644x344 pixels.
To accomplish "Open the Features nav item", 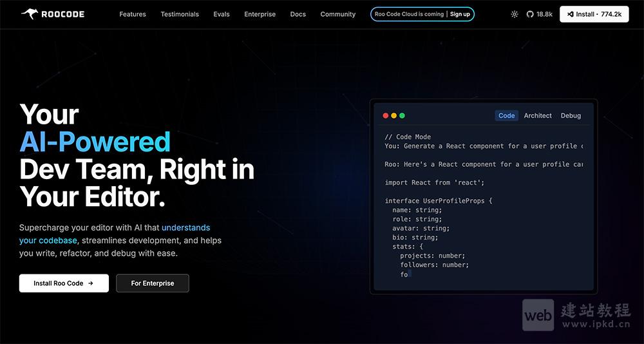I will pyautogui.click(x=133, y=14).
